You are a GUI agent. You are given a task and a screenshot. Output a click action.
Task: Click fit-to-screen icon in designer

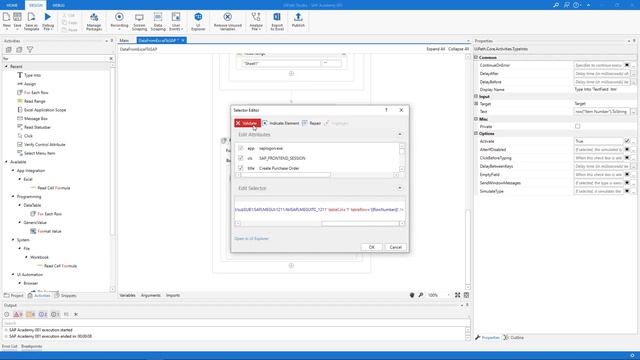pos(458,295)
